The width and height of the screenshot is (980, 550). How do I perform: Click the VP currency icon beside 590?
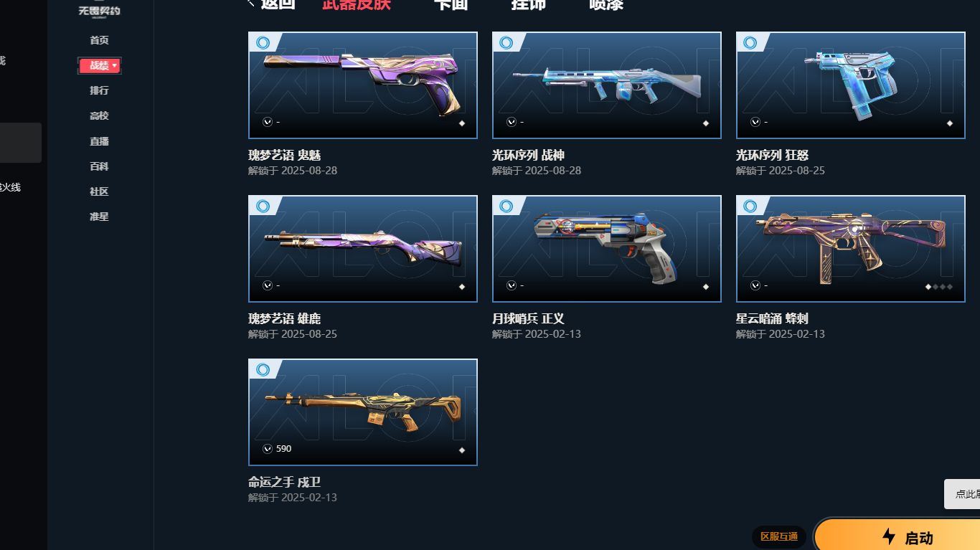[x=268, y=449]
